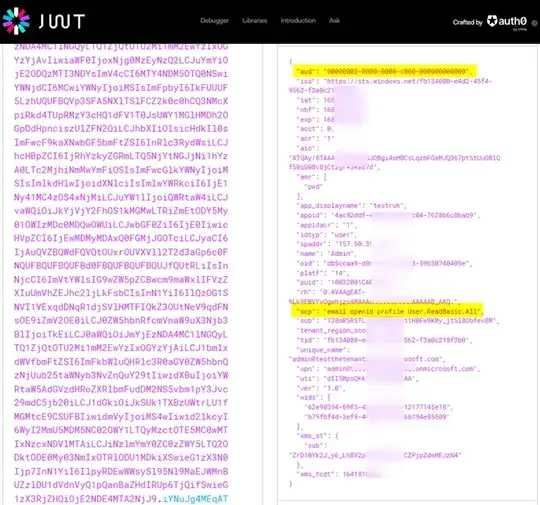Click the 'Crafted by' text in header
The height and width of the screenshot is (505, 540).
tap(468, 22)
